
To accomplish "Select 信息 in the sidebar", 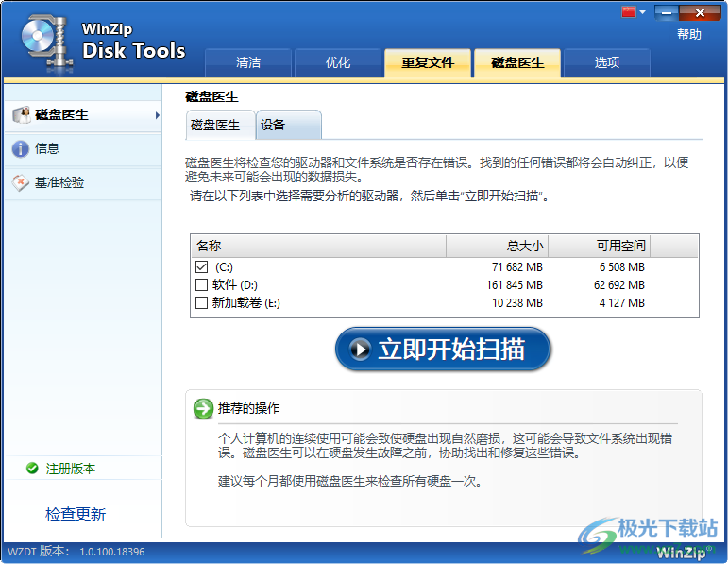I will click(83, 149).
